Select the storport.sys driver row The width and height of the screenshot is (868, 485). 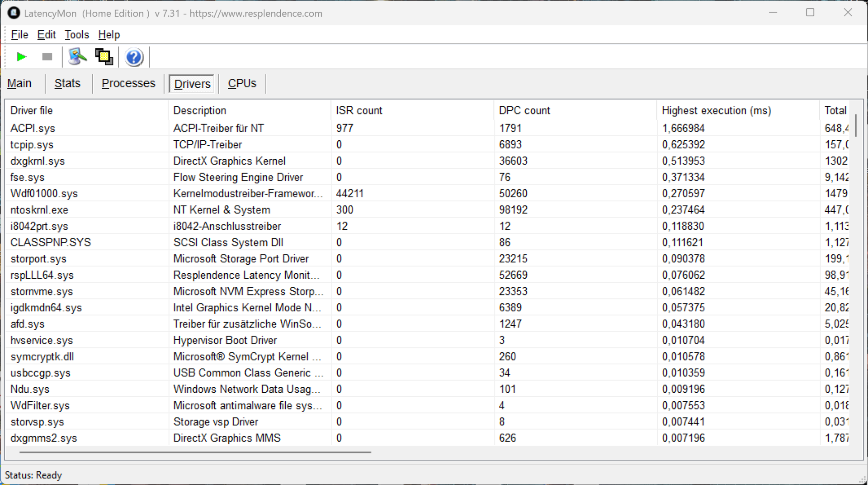[427, 259]
